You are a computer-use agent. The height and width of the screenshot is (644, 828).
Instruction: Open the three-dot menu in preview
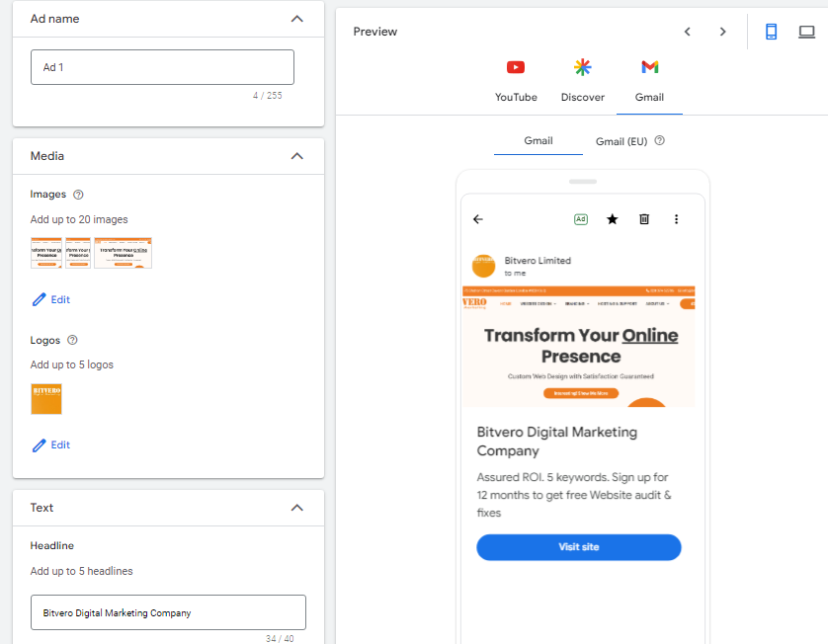point(676,219)
